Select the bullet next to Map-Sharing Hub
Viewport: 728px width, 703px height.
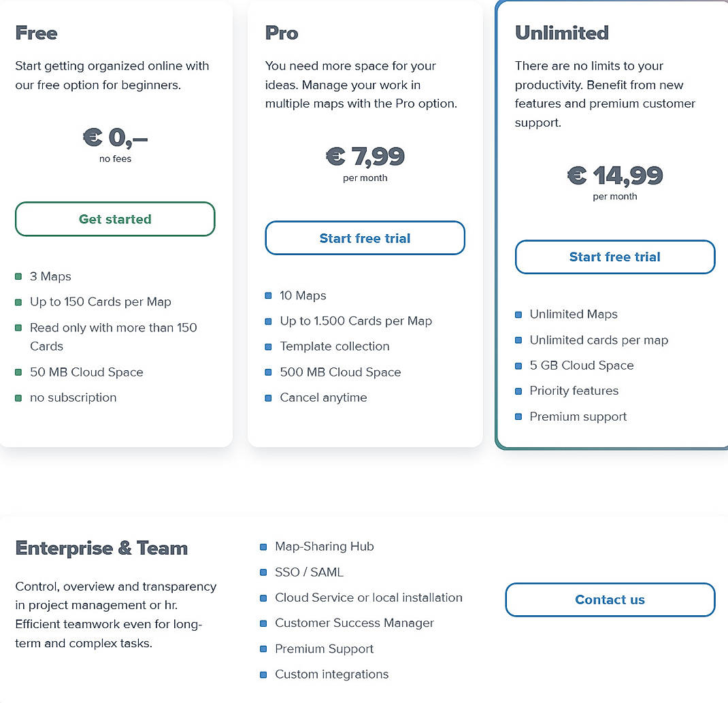263,546
